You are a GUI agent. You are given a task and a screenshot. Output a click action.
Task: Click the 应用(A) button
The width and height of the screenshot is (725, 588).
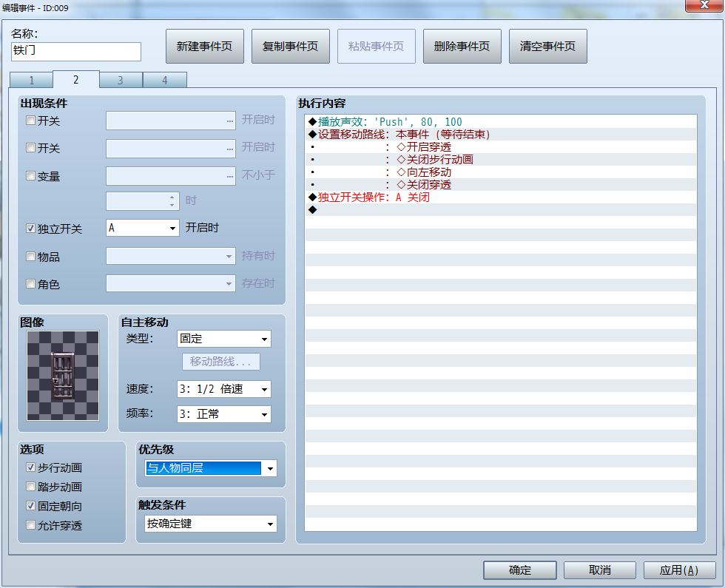(x=680, y=570)
